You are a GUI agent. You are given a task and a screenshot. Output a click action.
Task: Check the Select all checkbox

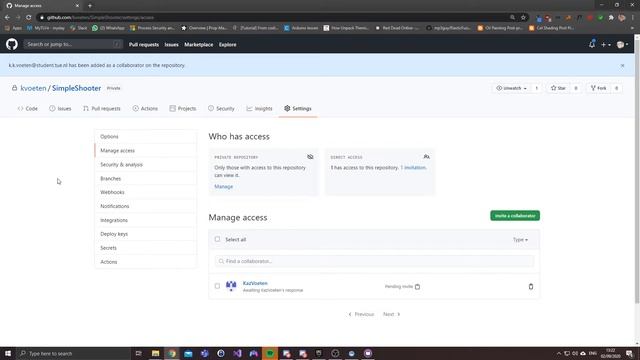(217, 239)
